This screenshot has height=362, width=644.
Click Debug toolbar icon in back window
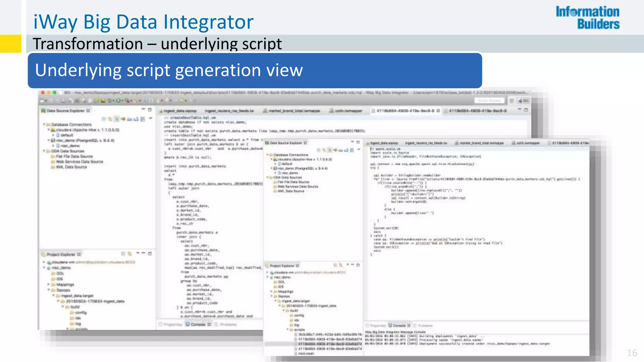[x=110, y=101]
